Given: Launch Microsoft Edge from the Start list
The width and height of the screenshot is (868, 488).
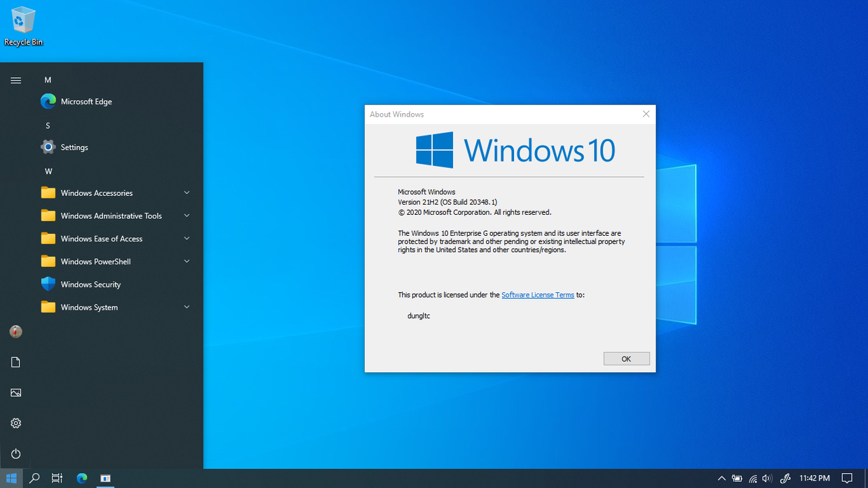Looking at the screenshot, I should (x=117, y=102).
